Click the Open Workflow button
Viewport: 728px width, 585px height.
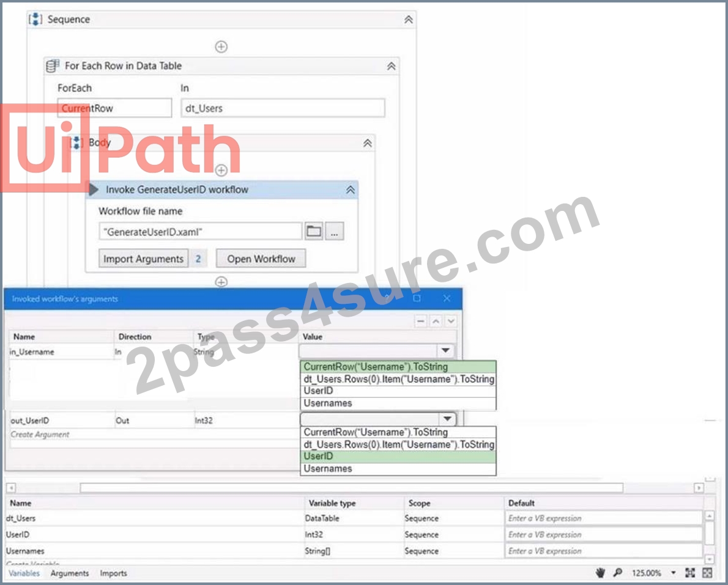coord(261,259)
